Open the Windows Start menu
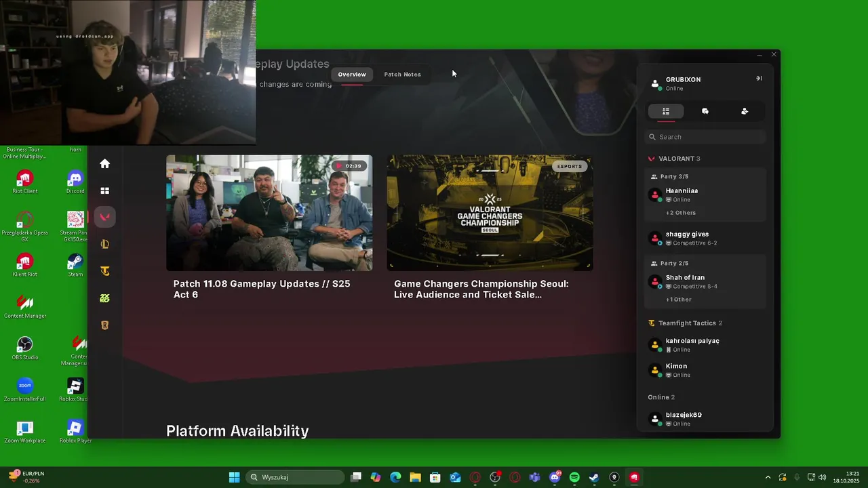868x488 pixels. (234, 477)
